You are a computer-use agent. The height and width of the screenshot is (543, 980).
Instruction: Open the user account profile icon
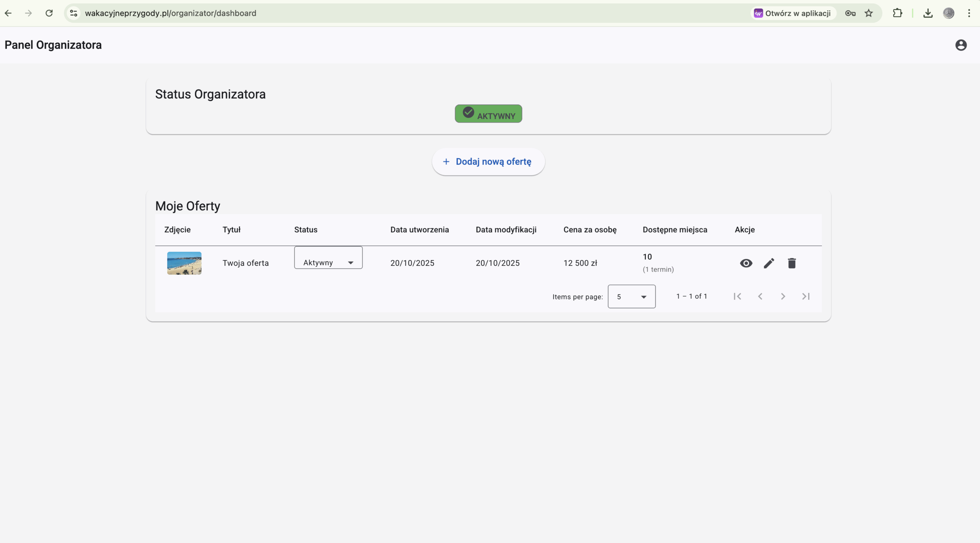coord(960,45)
